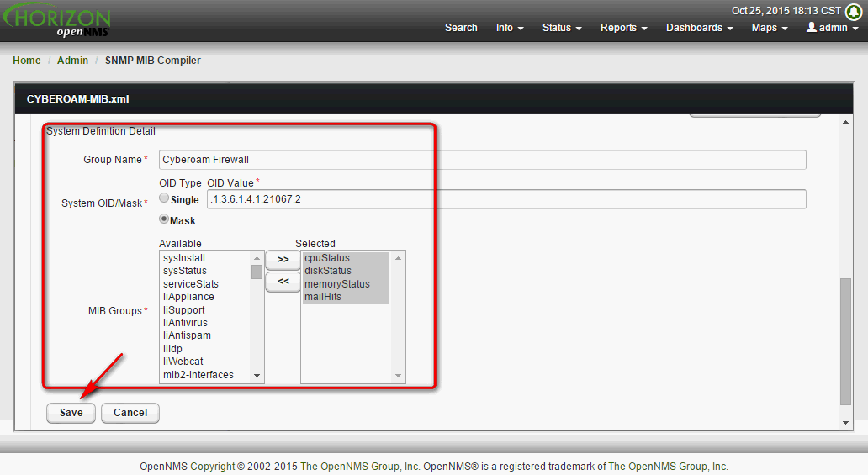Select liIdp in Available list
The width and height of the screenshot is (868, 475).
(172, 349)
